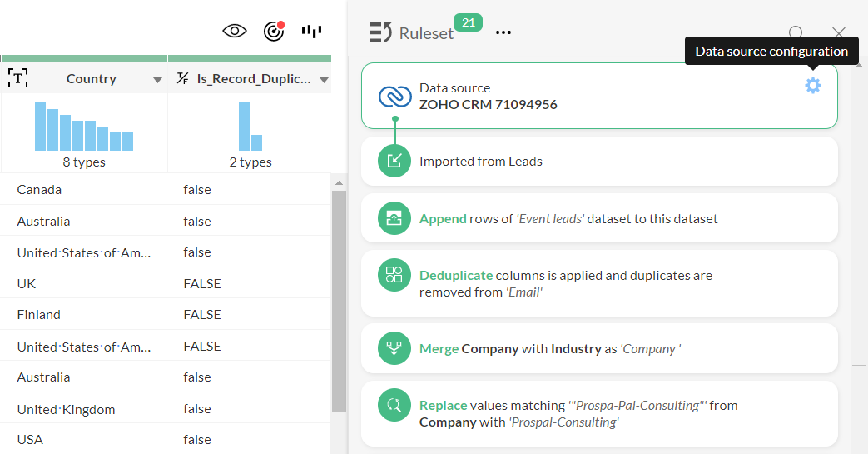
Task: Click the table vertical scrollbar
Action: [x=339, y=300]
